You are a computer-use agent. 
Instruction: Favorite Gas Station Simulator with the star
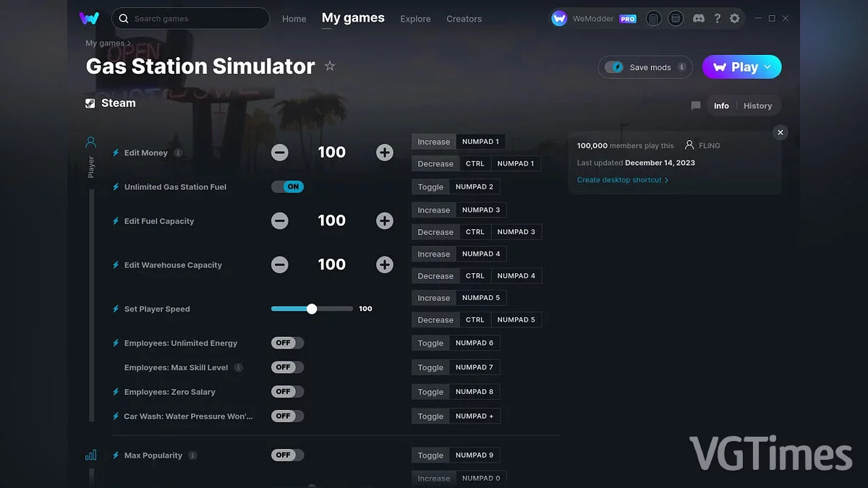330,66
